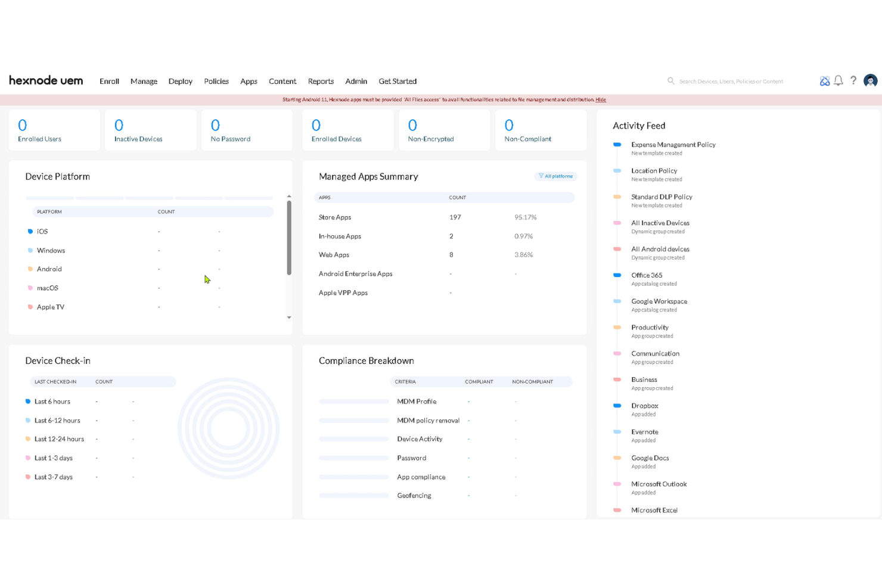
Task: Open the Get Started menu
Action: coord(397,81)
